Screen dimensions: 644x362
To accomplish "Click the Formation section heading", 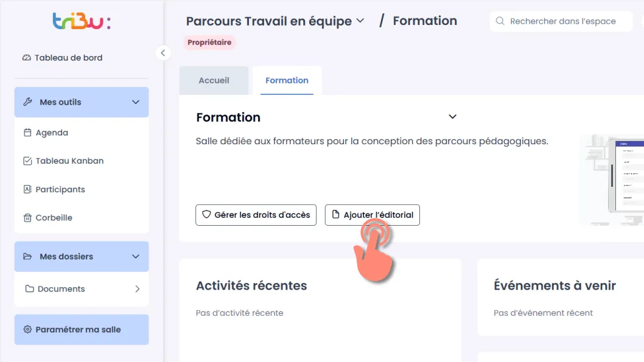I will click(x=228, y=117).
